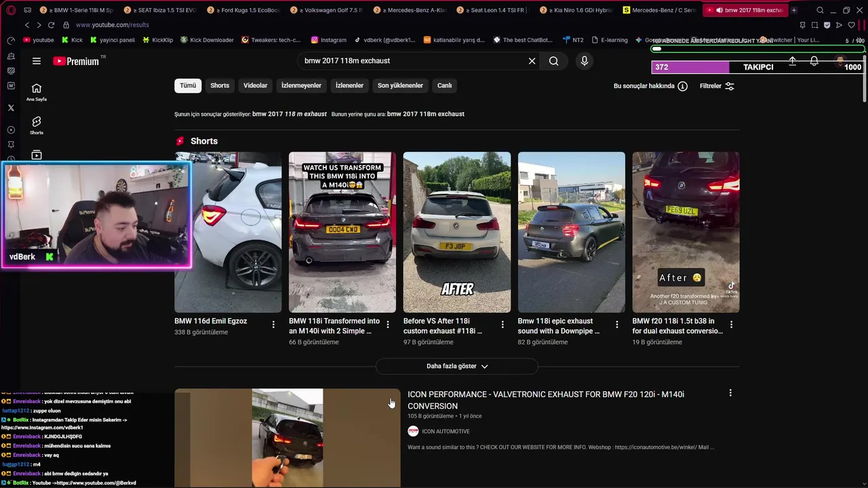The image size is (868, 488).
Task: Open the Kick Downloader bookmark
Action: (207, 40)
